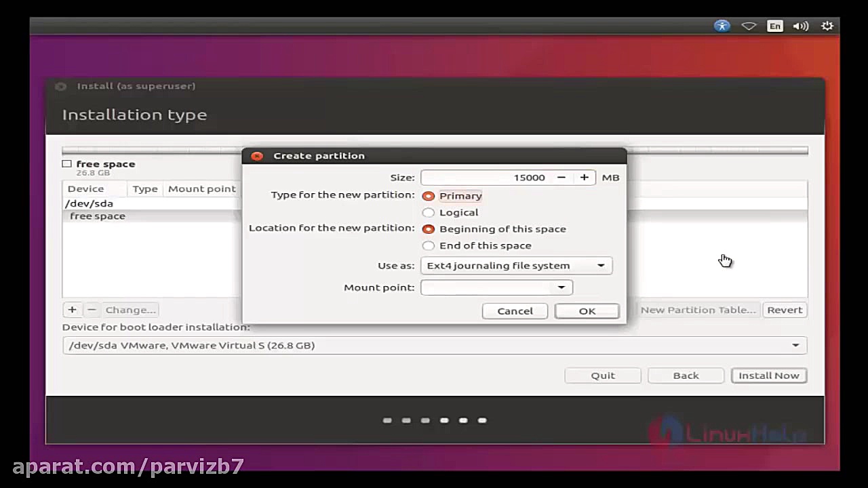Open the accessibility menu in top panel
Viewport: 868px width, 488px height.
722,26
